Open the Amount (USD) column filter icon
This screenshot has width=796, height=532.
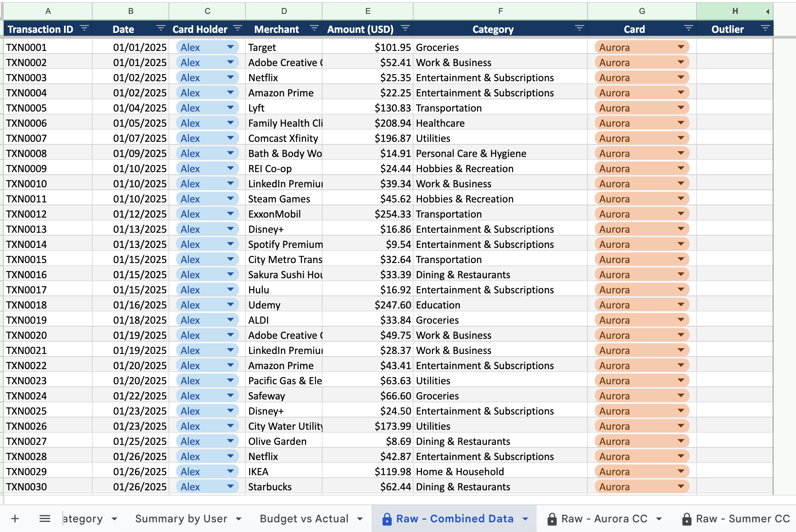[405, 29]
